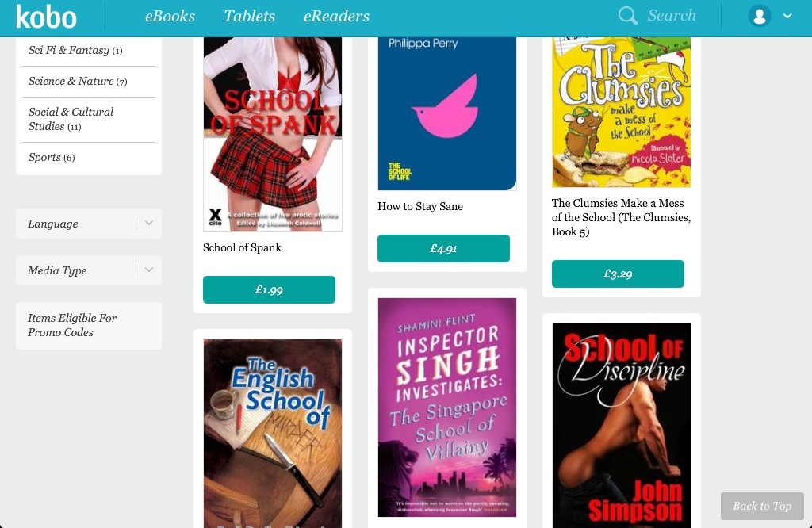Click the Back to Top button
The width and height of the screenshot is (812, 528).
[x=762, y=506]
